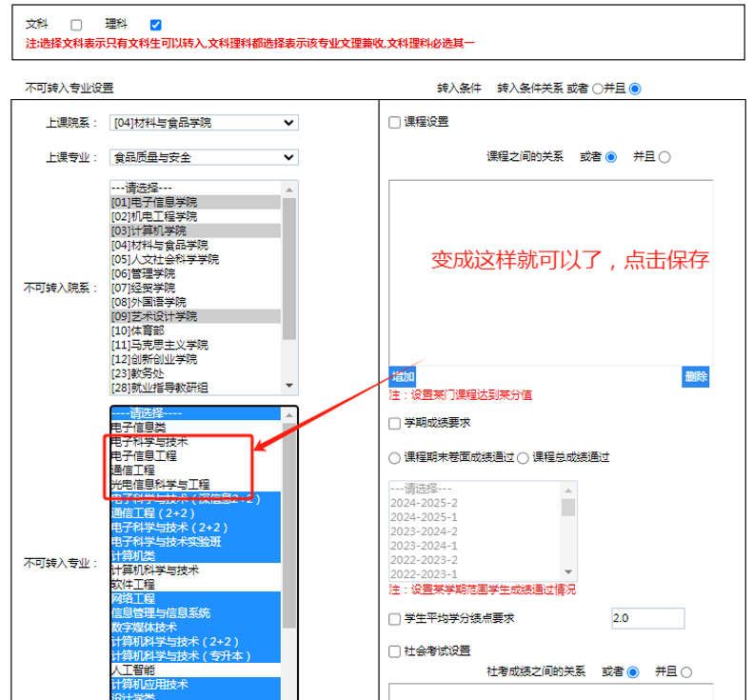Click the 增加 button

(x=403, y=376)
